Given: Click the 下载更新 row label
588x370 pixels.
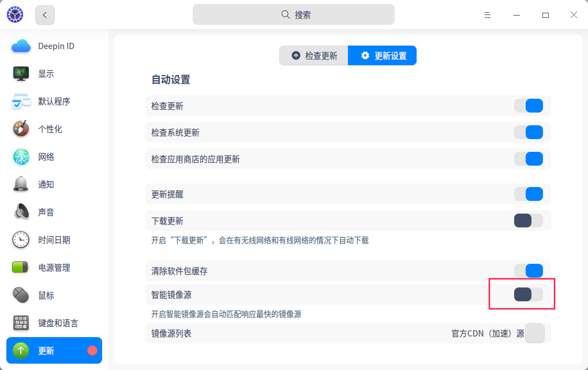Looking at the screenshot, I should (x=167, y=221).
